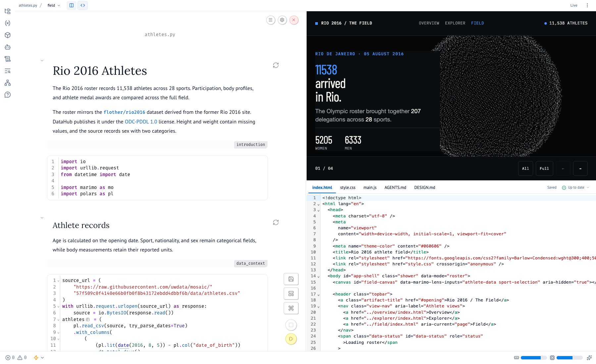The width and height of the screenshot is (596, 364).
Task: Open the variables panel in the sidebar
Action: [x=8, y=23]
